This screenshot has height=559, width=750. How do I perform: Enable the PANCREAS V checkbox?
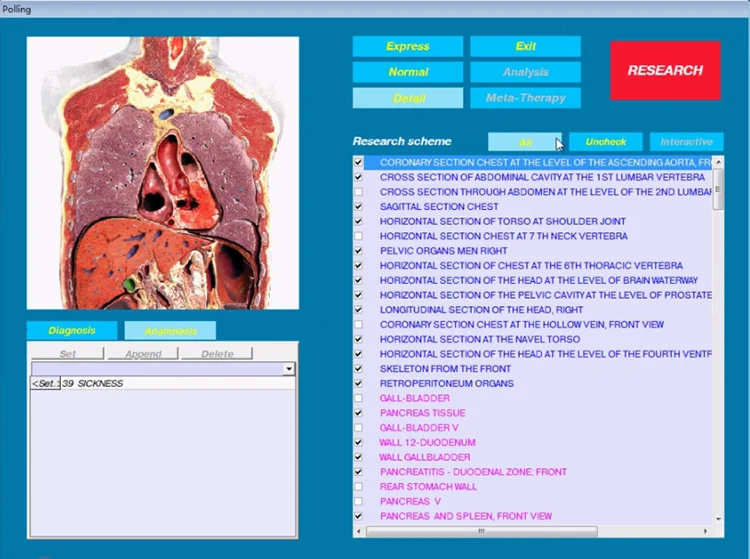(x=358, y=502)
